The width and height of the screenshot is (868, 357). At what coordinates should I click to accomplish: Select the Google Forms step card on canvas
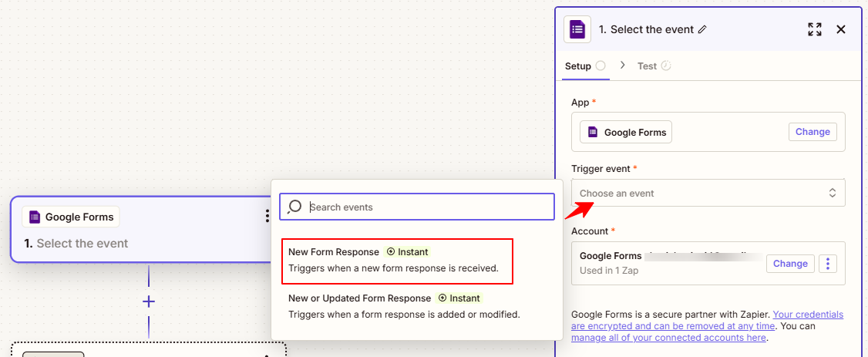pos(142,229)
